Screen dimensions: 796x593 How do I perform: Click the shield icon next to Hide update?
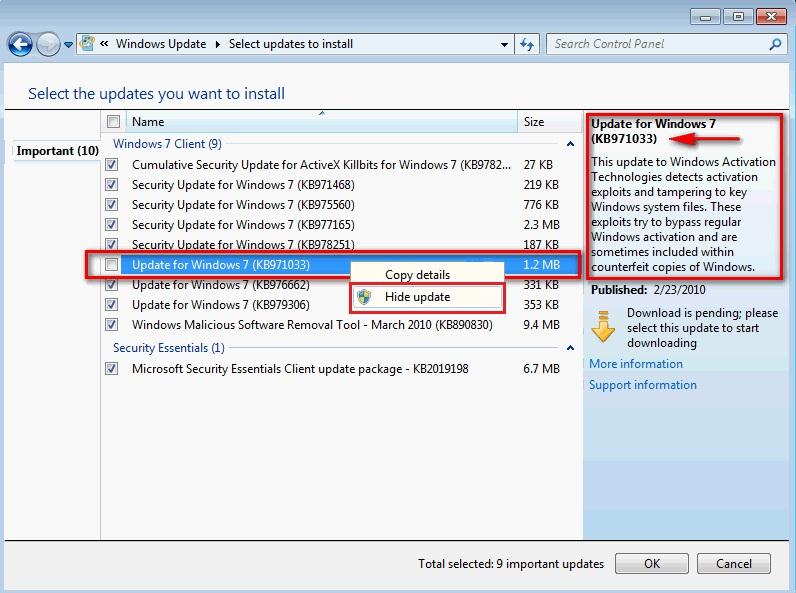pyautogui.click(x=364, y=297)
